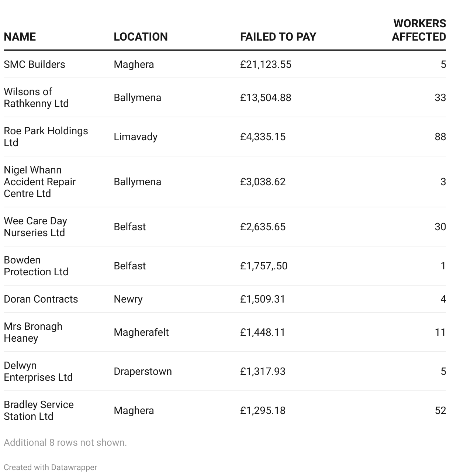Click the Doran Contracts entry
This screenshot has height=476, width=450.
click(x=41, y=299)
